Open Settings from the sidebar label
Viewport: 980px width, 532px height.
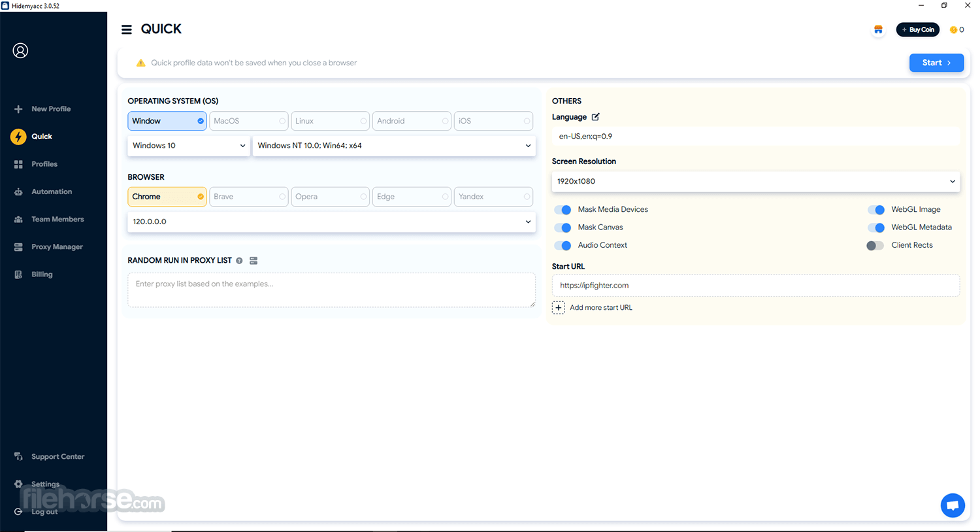(46, 484)
